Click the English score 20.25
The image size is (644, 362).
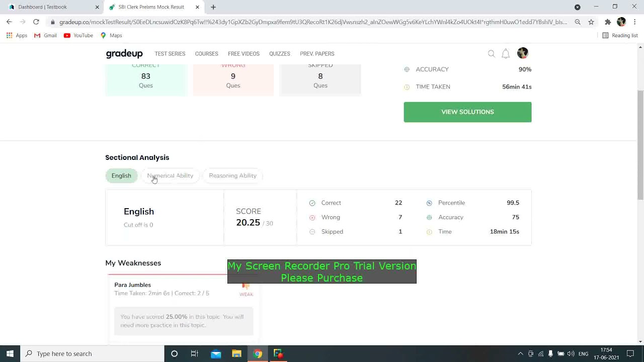point(248,223)
